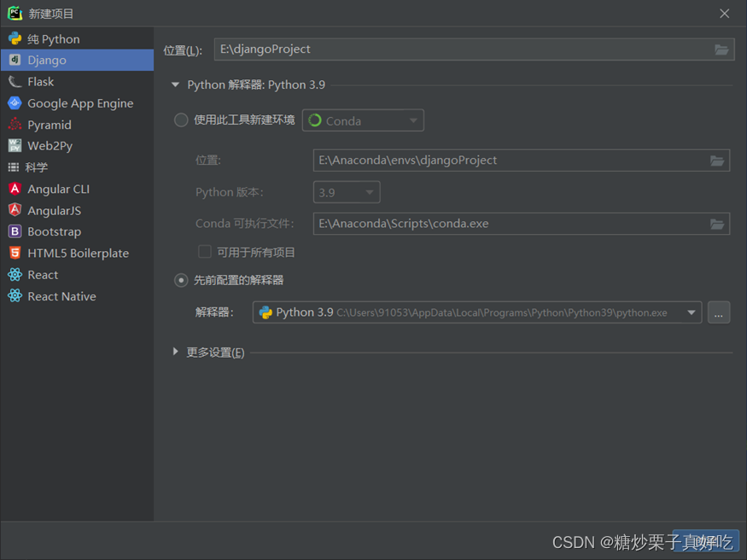Click the Pure Python project icon

tap(15, 38)
